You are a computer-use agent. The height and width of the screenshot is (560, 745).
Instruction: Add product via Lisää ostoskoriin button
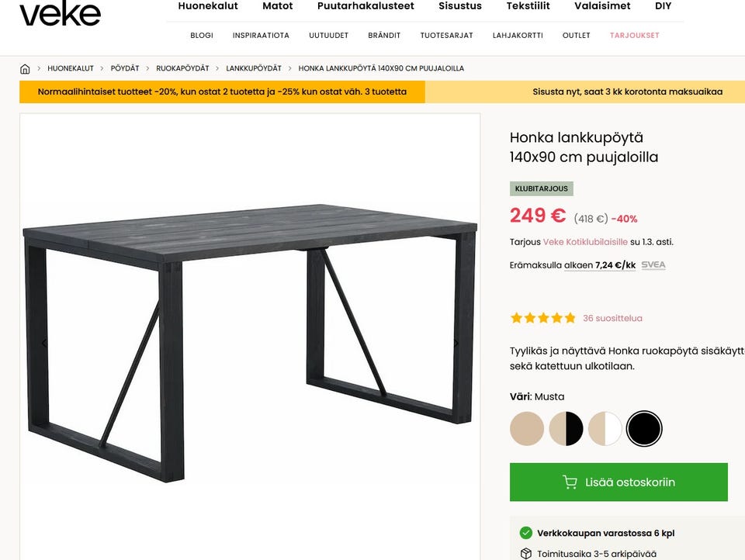[619, 482]
